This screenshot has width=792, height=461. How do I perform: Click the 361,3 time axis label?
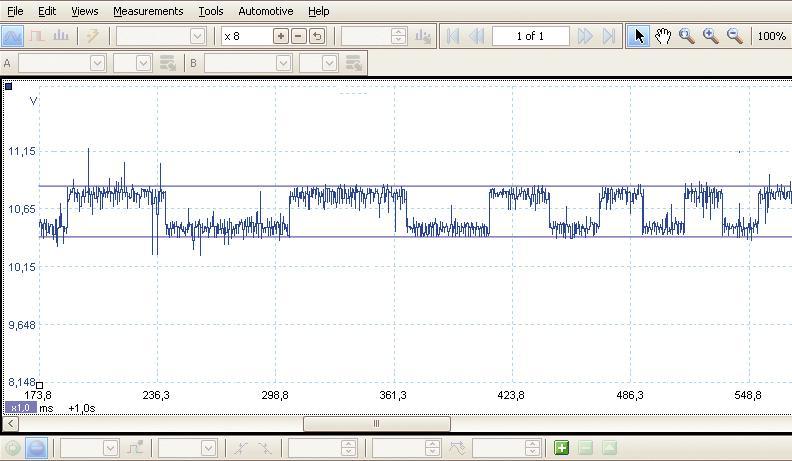click(x=392, y=395)
